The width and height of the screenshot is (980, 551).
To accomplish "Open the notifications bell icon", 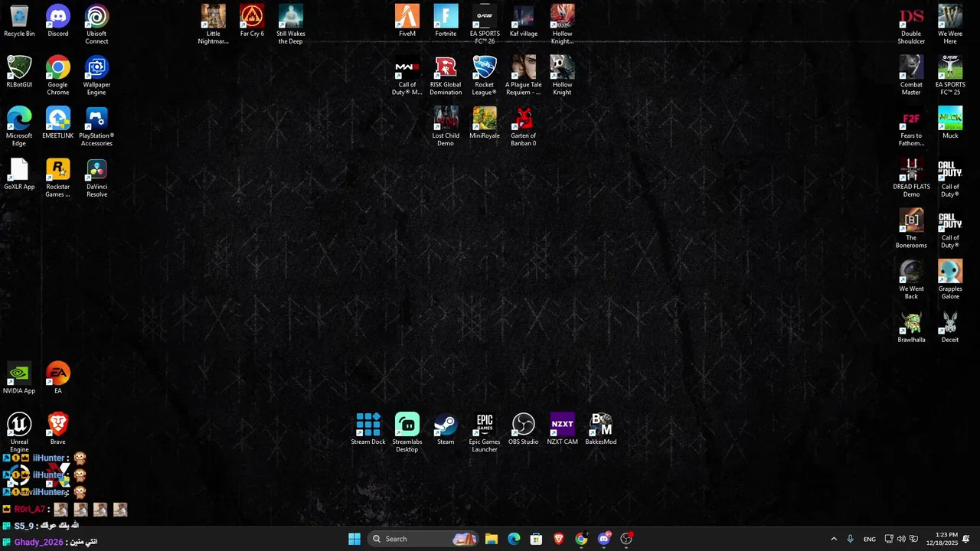I will pyautogui.click(x=966, y=539).
